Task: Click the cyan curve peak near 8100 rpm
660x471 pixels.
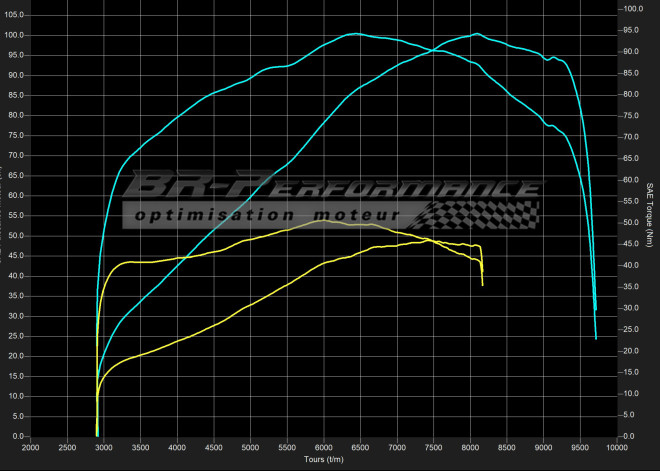Action: click(476, 34)
